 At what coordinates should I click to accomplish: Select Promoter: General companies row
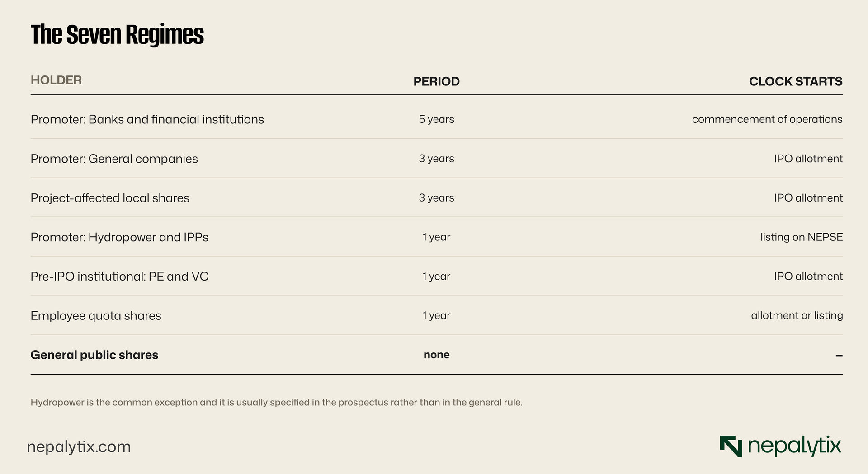(437, 159)
